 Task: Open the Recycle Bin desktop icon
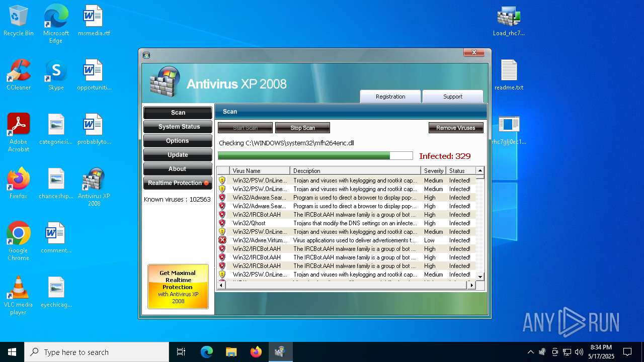[19, 21]
